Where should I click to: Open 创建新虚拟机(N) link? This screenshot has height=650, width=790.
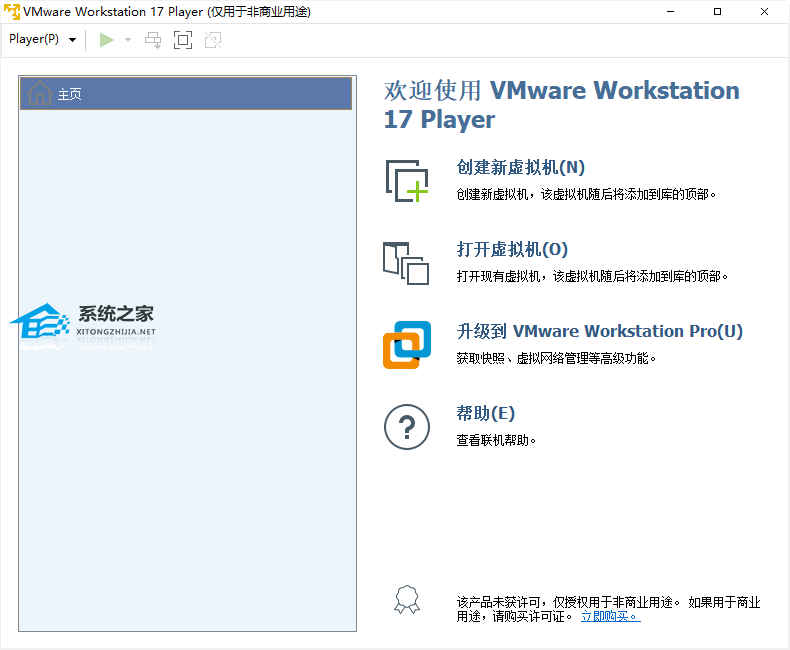click(520, 167)
